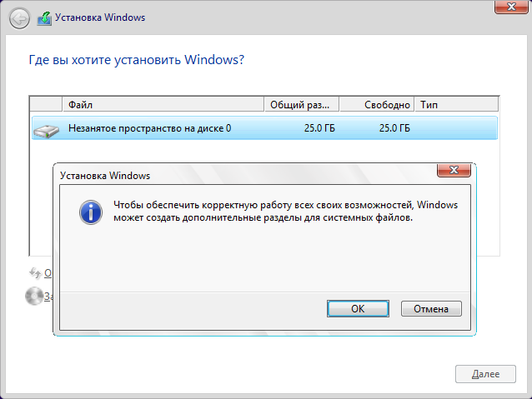Click the underlined link beside the refresh icon
This screenshot has width=532, height=399.
(48, 272)
